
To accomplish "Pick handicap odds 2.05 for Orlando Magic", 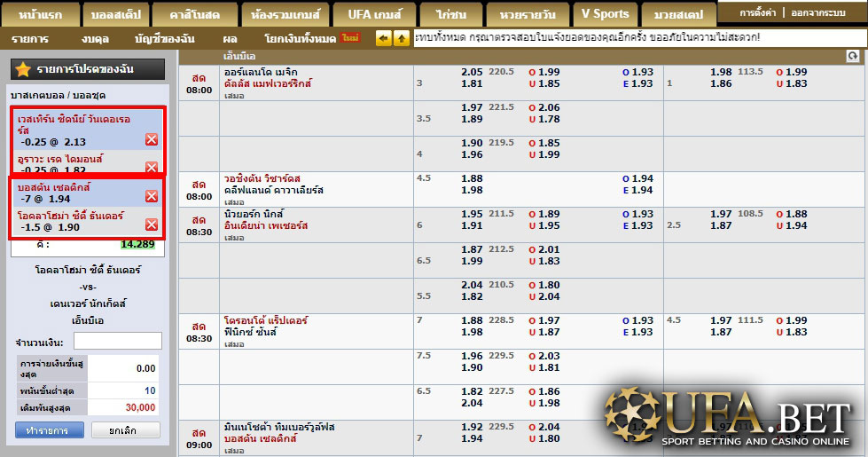I will tap(472, 72).
